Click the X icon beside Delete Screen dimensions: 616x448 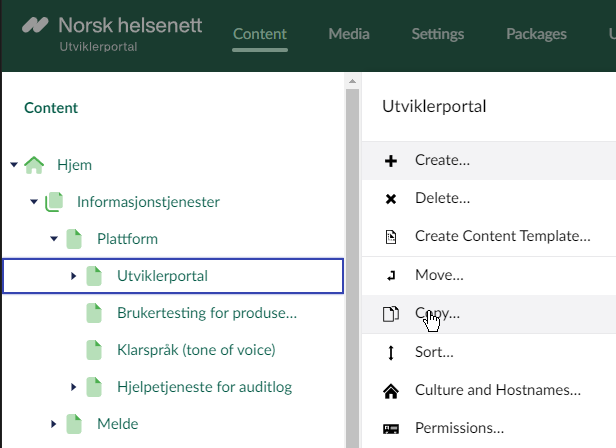coord(391,199)
